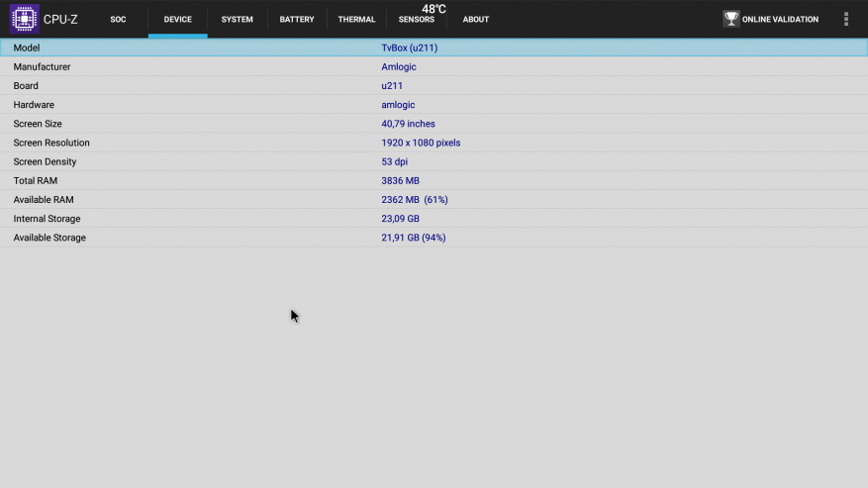Select the Internal Storage label
868x488 pixels.
pos(48,218)
